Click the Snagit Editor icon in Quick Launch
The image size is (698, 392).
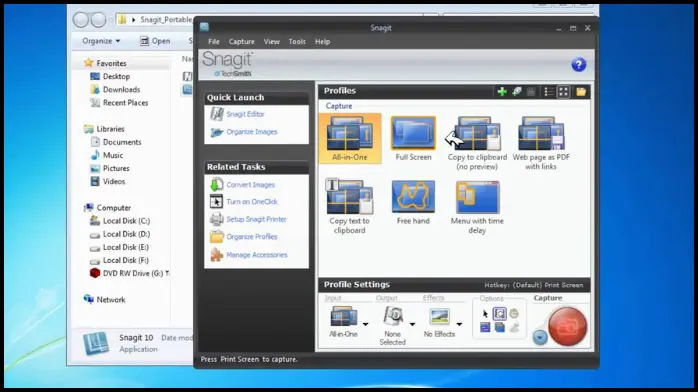point(217,114)
